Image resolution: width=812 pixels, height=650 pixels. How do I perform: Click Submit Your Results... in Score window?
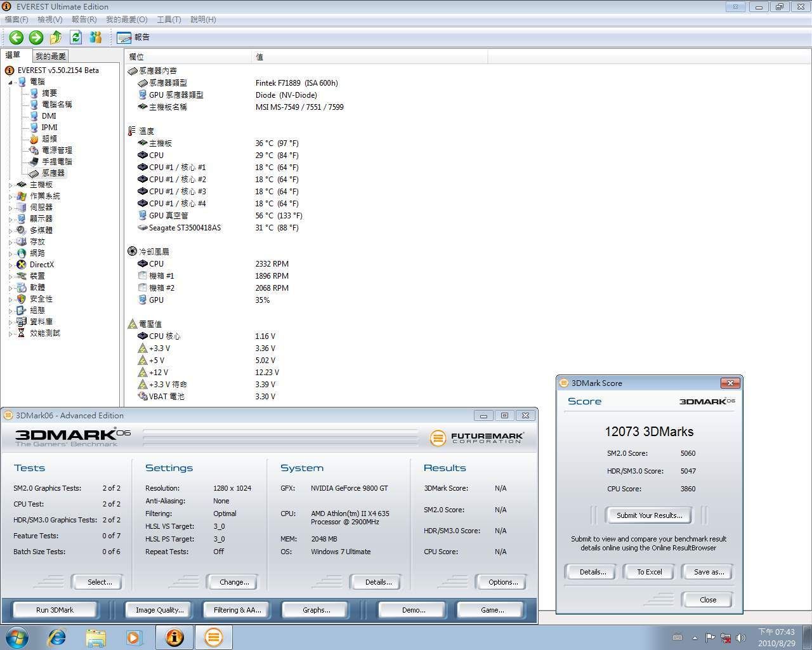tap(650, 515)
